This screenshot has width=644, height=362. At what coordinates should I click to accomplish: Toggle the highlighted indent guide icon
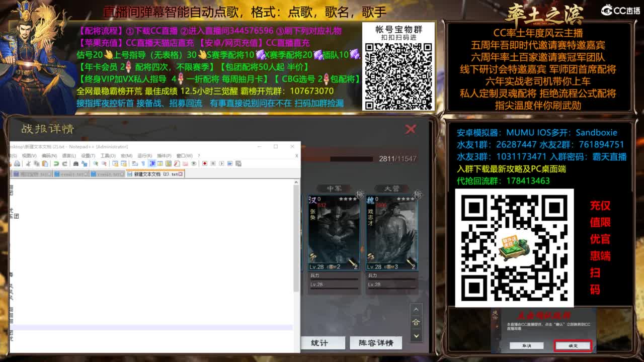(152, 163)
